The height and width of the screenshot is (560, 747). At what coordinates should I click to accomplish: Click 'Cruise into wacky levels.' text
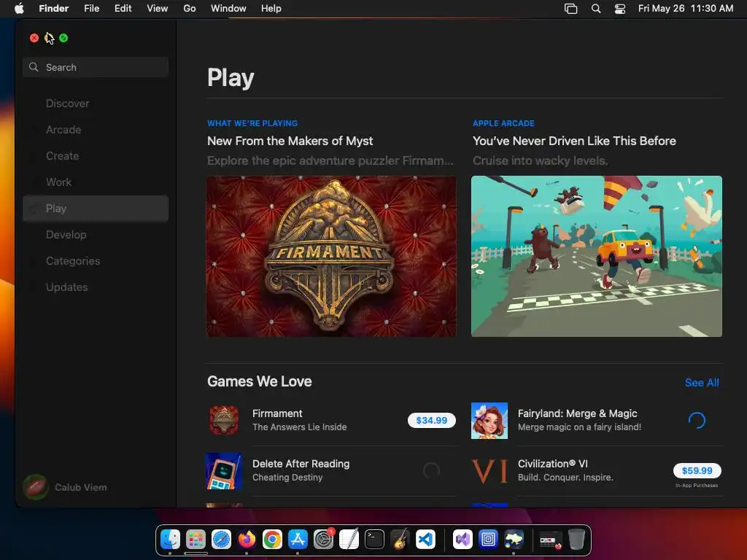(541, 160)
